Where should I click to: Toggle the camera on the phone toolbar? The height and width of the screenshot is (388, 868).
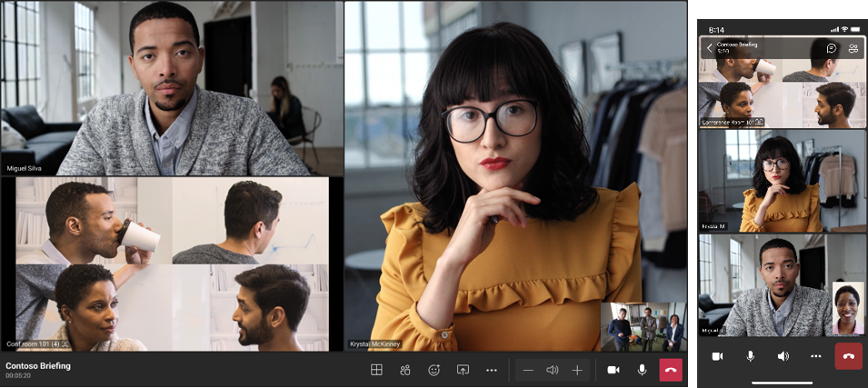pos(717,356)
